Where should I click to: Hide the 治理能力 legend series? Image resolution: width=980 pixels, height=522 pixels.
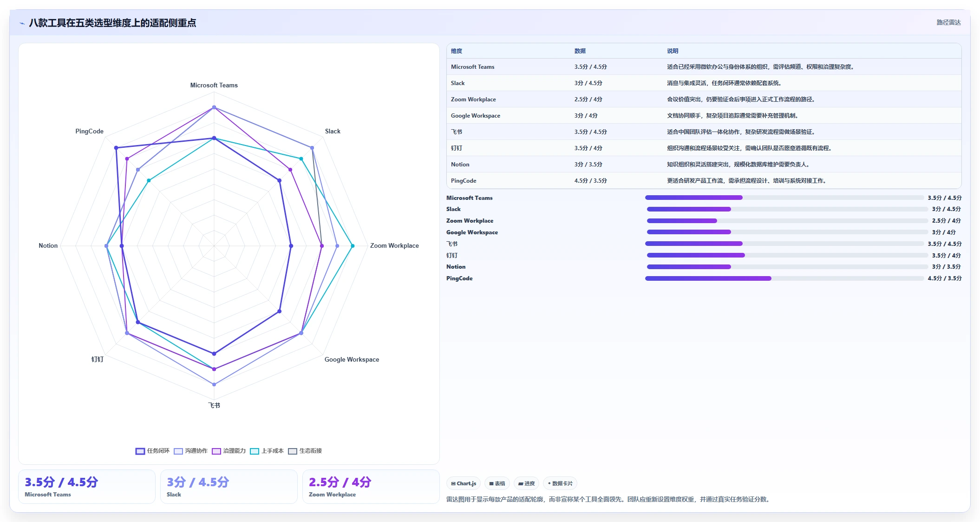coord(229,451)
